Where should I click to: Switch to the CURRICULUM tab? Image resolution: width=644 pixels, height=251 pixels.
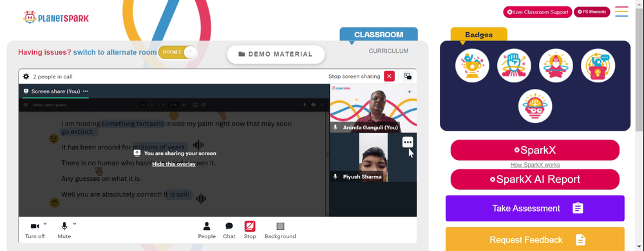388,51
